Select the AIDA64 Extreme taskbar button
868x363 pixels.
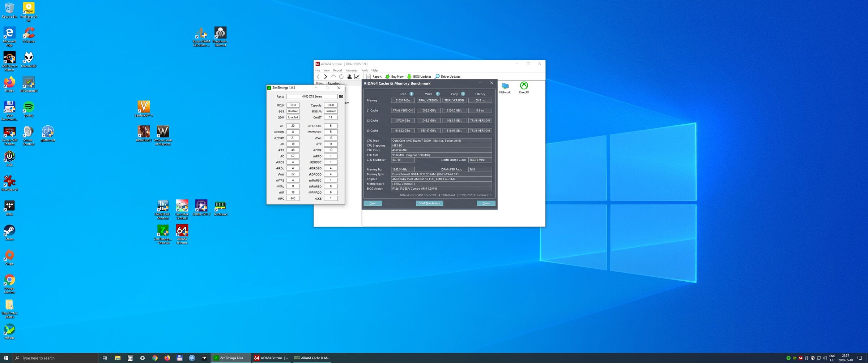click(271, 358)
